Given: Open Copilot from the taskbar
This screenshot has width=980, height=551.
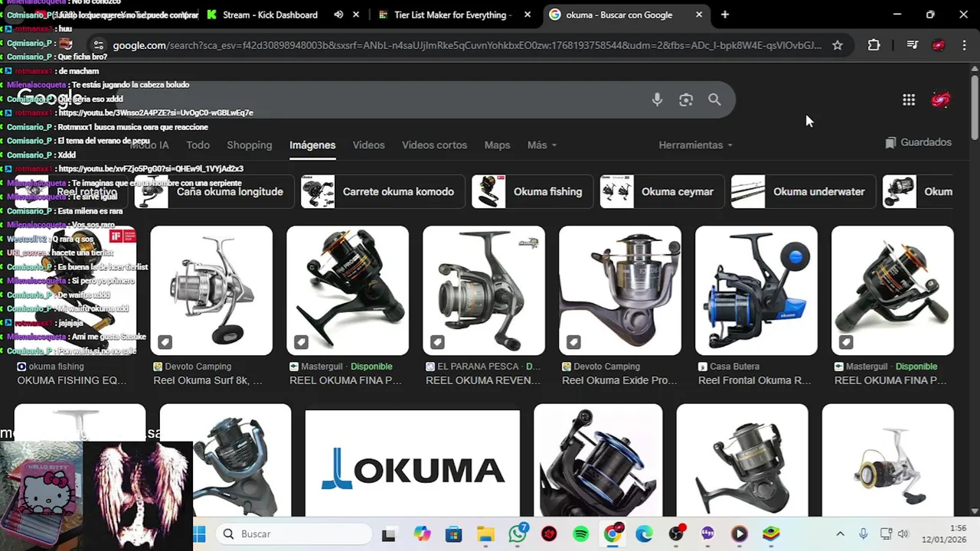Looking at the screenshot, I should click(x=422, y=533).
